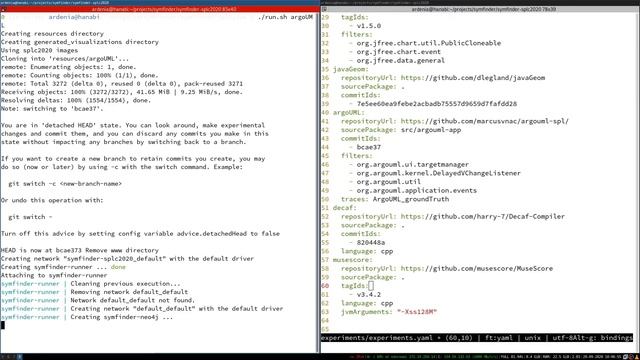Image resolution: width=640 pixels, height=360 pixels.
Task: Open the musescore/MuseScore GitHub URL
Action: (x=477, y=269)
